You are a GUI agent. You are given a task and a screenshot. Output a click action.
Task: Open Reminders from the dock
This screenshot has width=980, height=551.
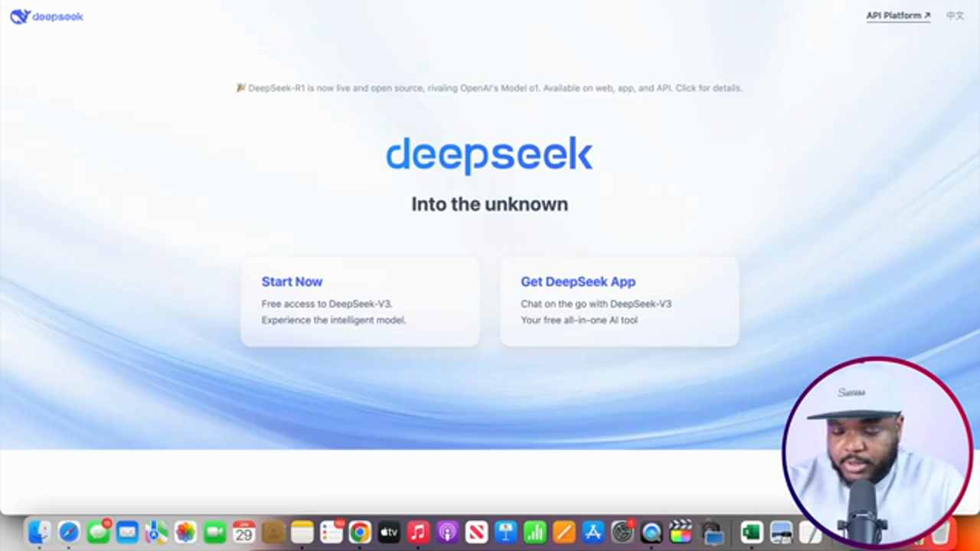click(331, 532)
